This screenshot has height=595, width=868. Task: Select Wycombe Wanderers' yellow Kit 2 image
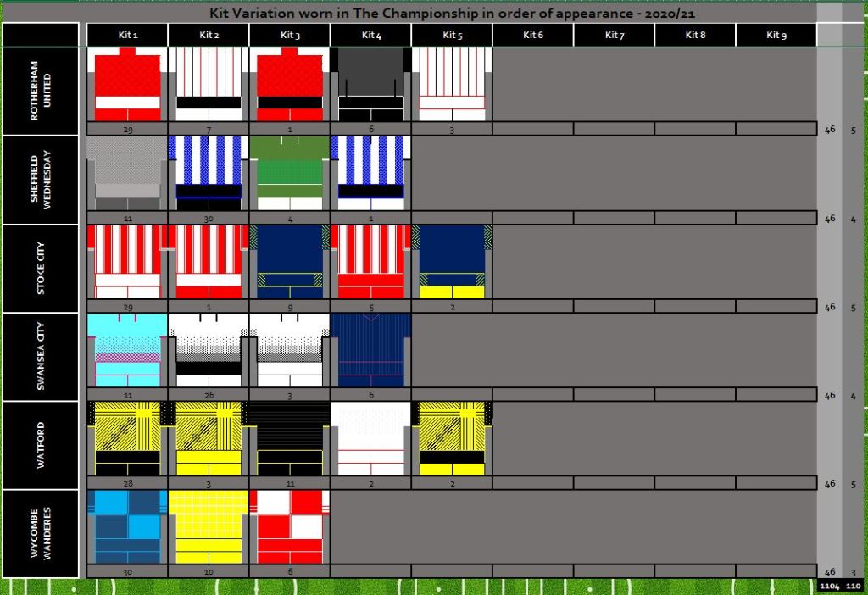(208, 526)
